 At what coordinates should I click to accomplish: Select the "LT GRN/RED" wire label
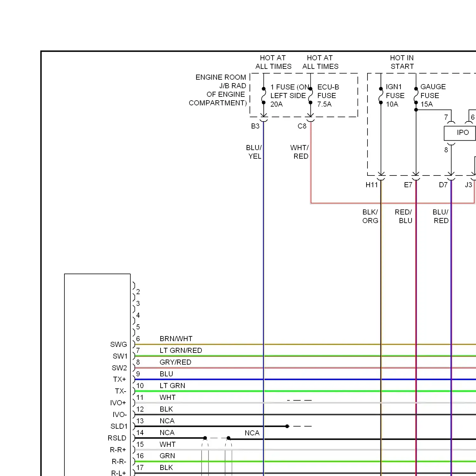coord(181,351)
